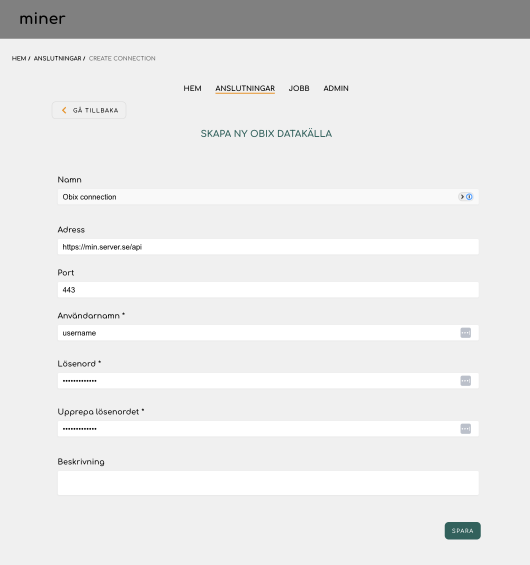Click the Adress input field

268,247
